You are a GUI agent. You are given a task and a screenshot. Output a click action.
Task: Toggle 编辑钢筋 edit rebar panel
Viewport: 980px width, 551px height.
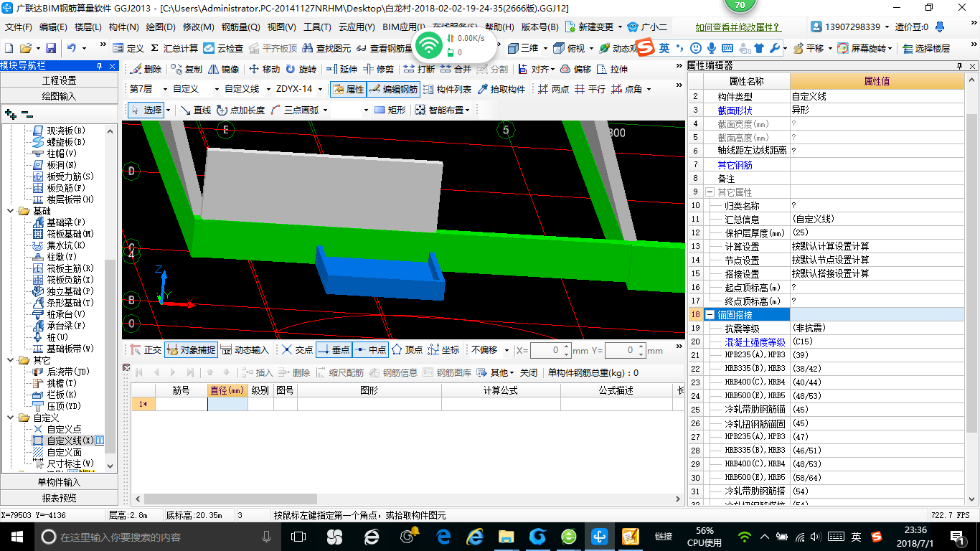pos(393,89)
